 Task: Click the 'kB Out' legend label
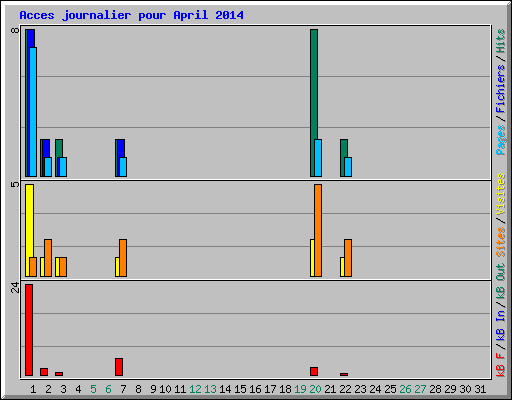coord(501,282)
